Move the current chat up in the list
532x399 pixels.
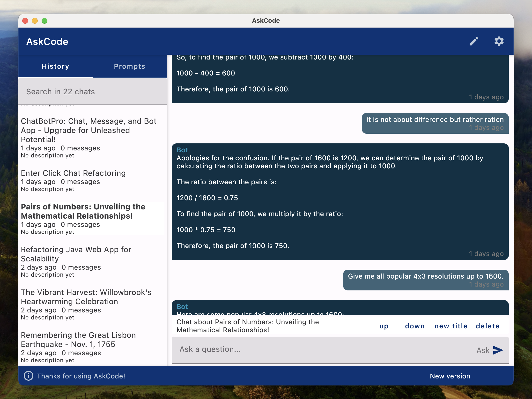(384, 326)
